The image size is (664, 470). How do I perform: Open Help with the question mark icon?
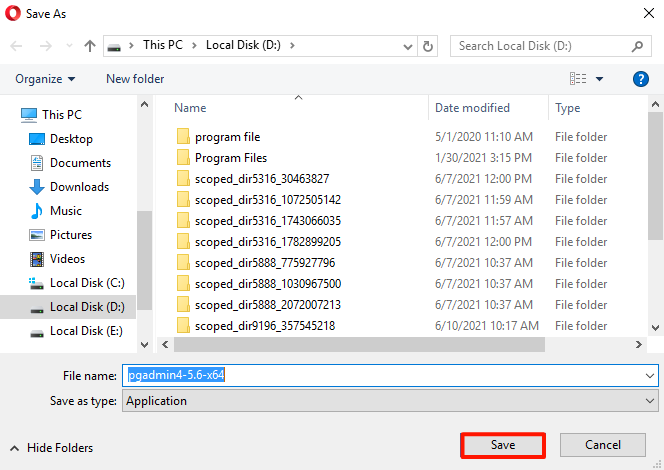(641, 79)
